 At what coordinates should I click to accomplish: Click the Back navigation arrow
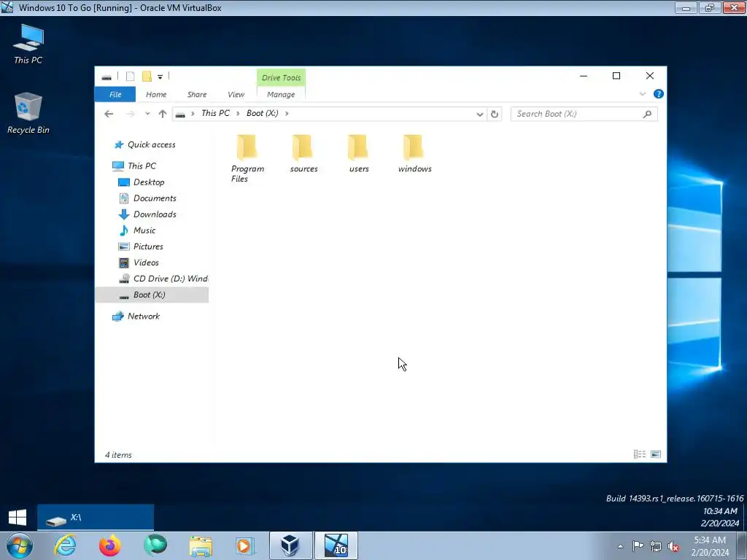click(109, 114)
